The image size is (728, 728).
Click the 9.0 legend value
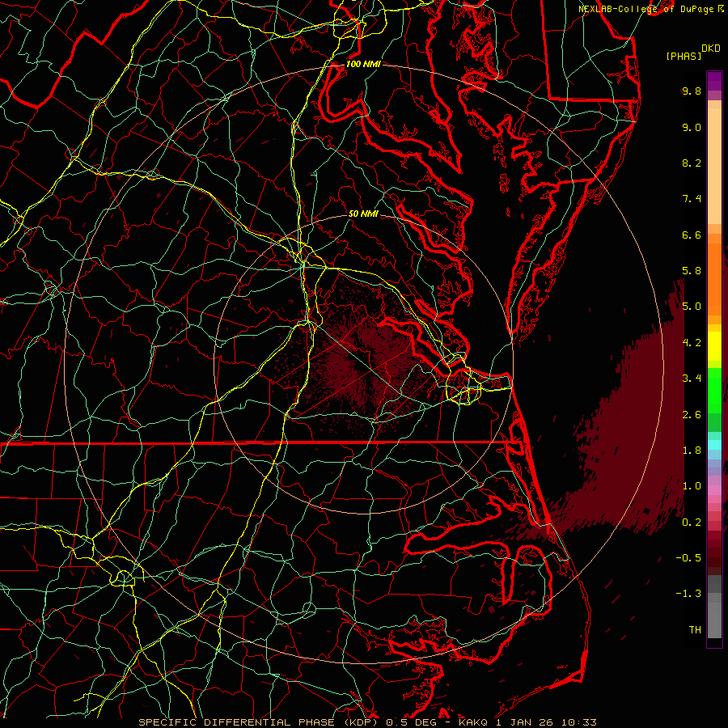tap(692, 127)
